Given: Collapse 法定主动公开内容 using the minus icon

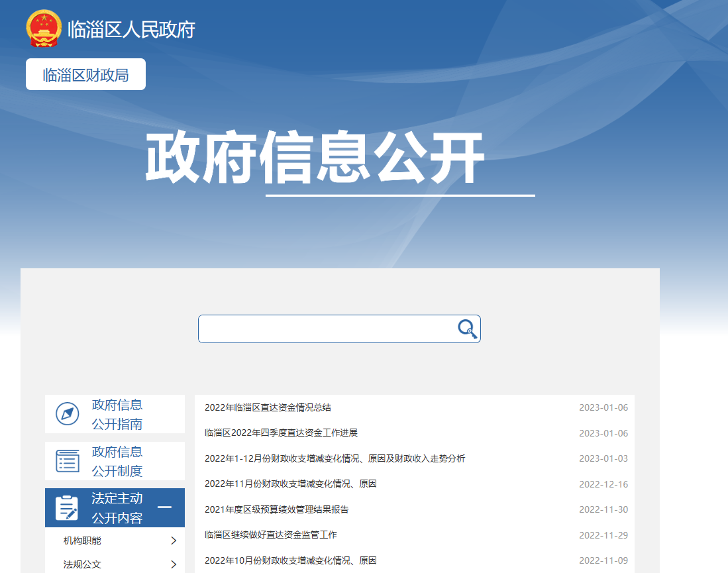Looking at the screenshot, I should (x=164, y=507).
